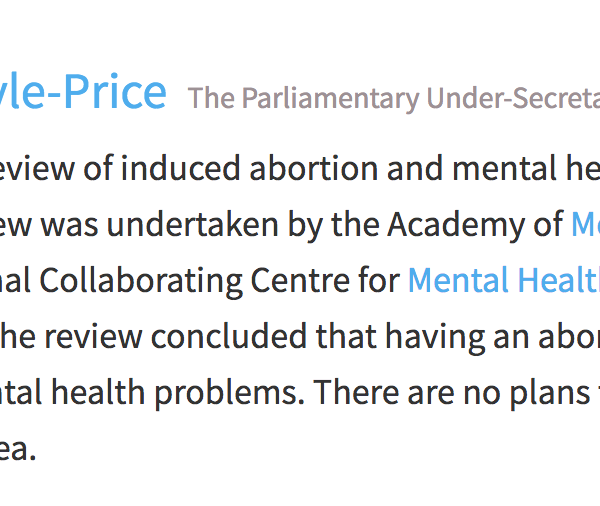Open the Doyle-Price speaker name link
Viewport: 600px width, 506px height.
point(83,92)
